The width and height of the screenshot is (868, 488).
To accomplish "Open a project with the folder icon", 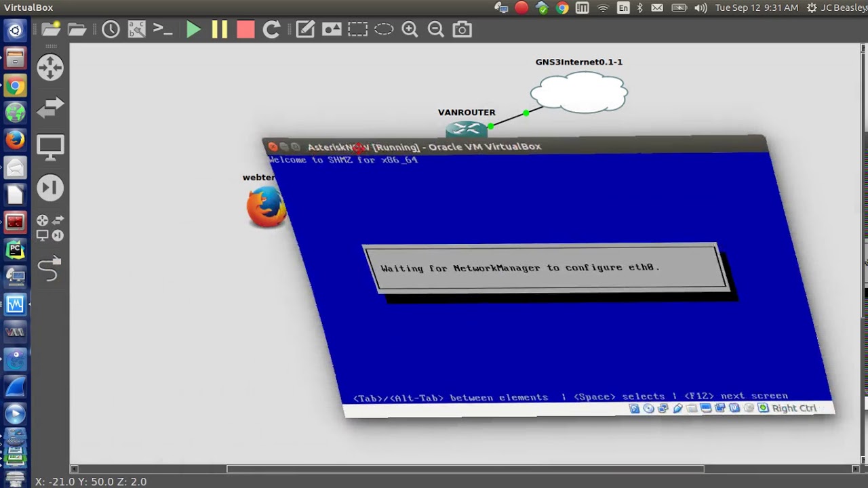I will 77,29.
